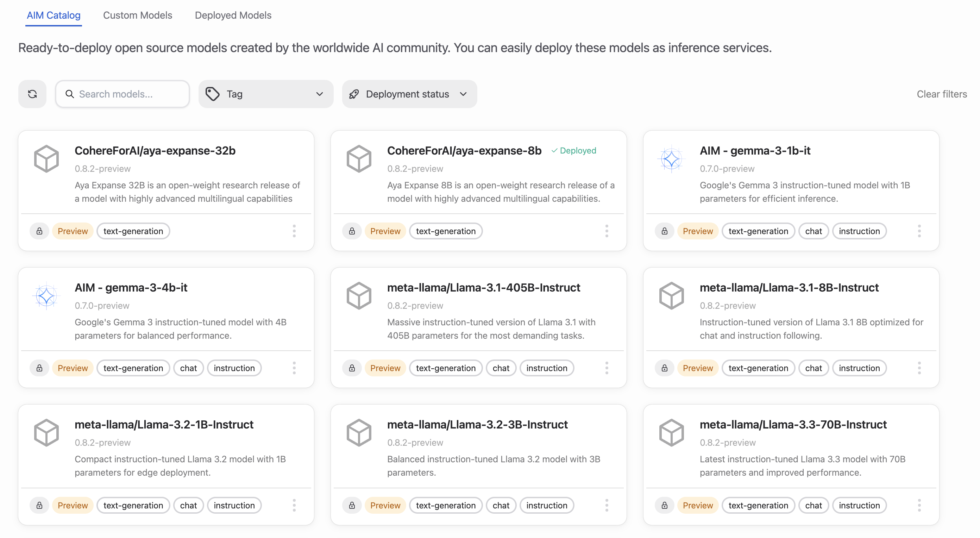Select the chat tag on Llama-3.1-8B-Instruct
980x538 pixels.
tap(814, 368)
